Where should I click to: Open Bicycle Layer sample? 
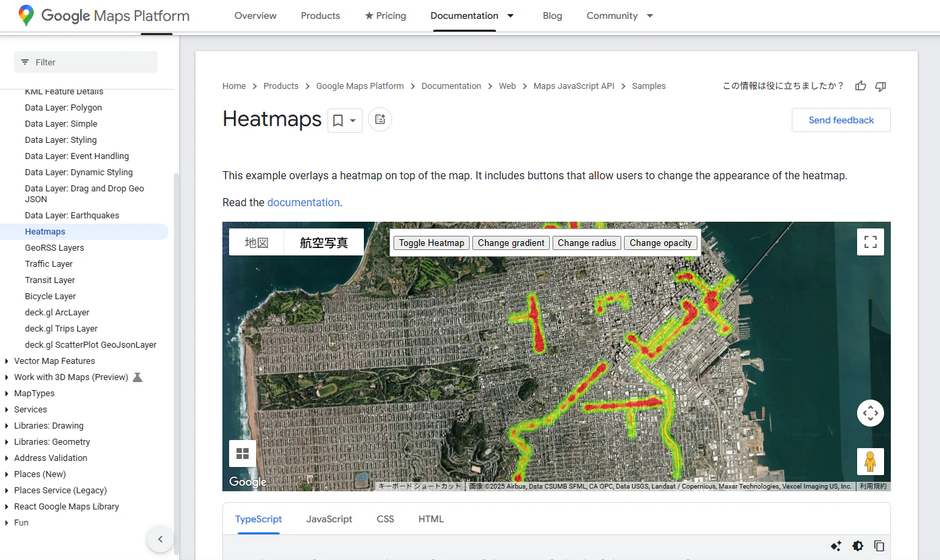51,297
